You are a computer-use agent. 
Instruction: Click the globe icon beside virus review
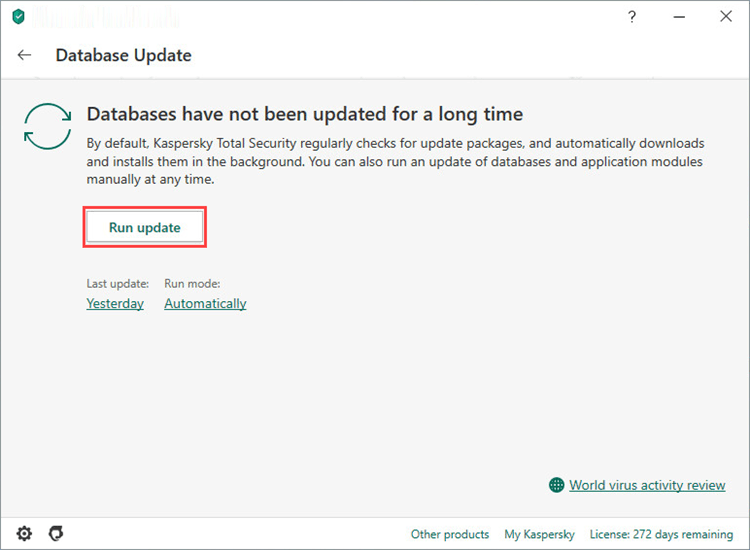(x=557, y=485)
